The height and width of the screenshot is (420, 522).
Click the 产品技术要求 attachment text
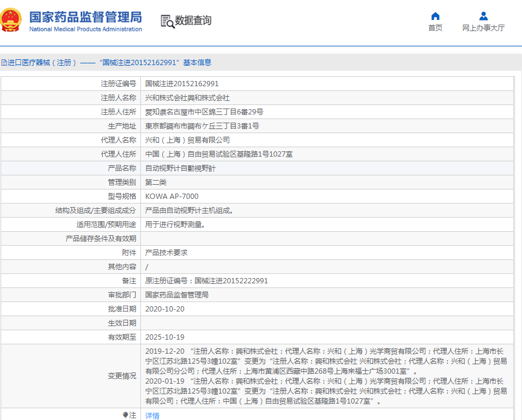[166, 253]
